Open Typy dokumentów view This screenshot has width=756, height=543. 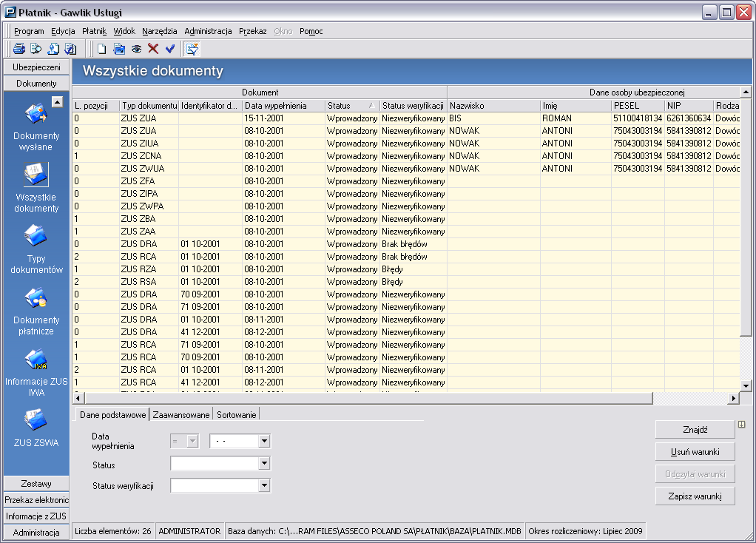[36, 250]
